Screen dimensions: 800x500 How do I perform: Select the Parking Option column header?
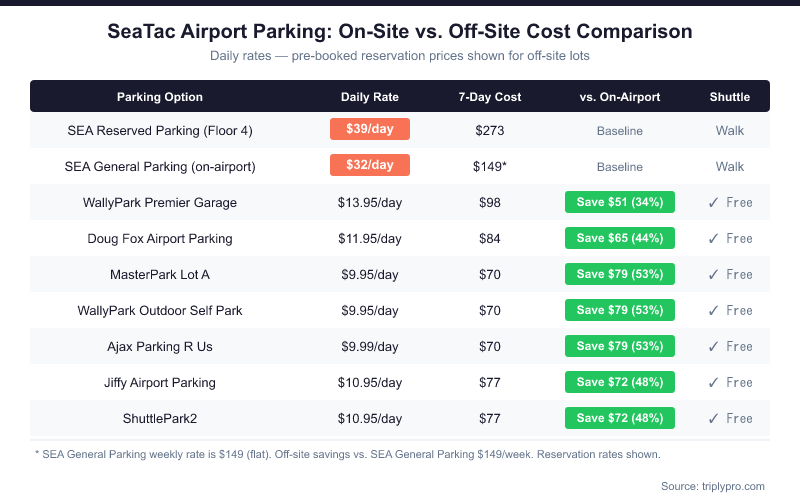click(160, 97)
